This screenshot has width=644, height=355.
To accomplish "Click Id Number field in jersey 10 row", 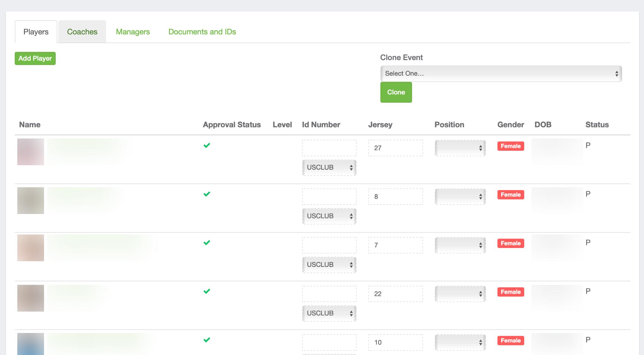I will (329, 342).
